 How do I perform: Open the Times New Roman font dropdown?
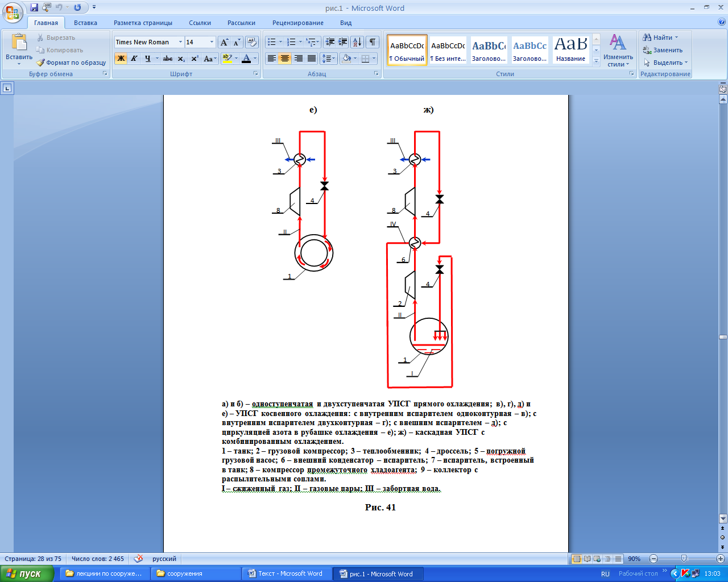coord(180,42)
